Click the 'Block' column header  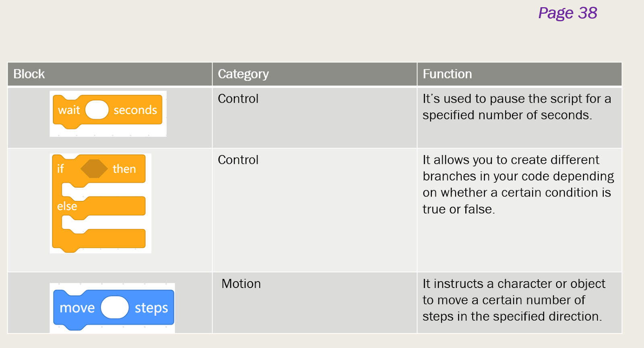click(x=110, y=74)
